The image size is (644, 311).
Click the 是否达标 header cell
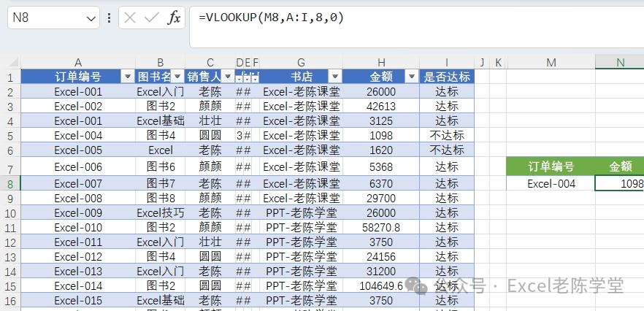pyautogui.click(x=447, y=77)
